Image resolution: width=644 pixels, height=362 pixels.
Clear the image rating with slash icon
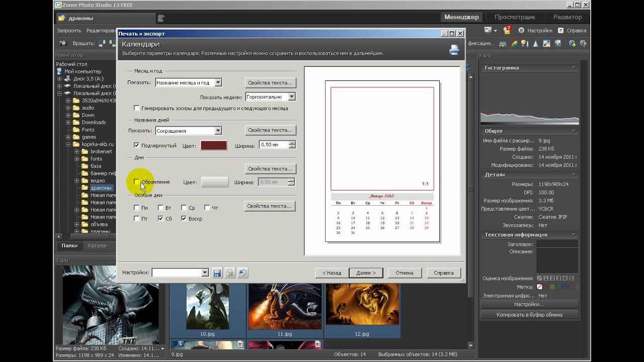coord(540,278)
